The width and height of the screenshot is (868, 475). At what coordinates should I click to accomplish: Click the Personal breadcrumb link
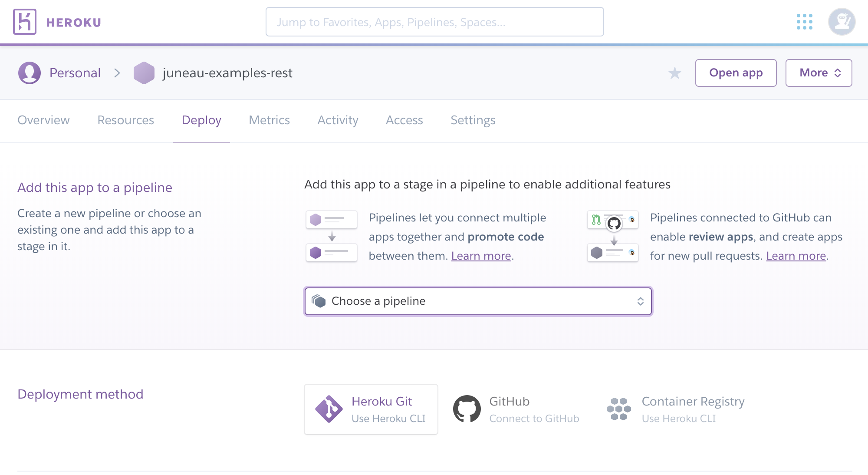pos(75,73)
